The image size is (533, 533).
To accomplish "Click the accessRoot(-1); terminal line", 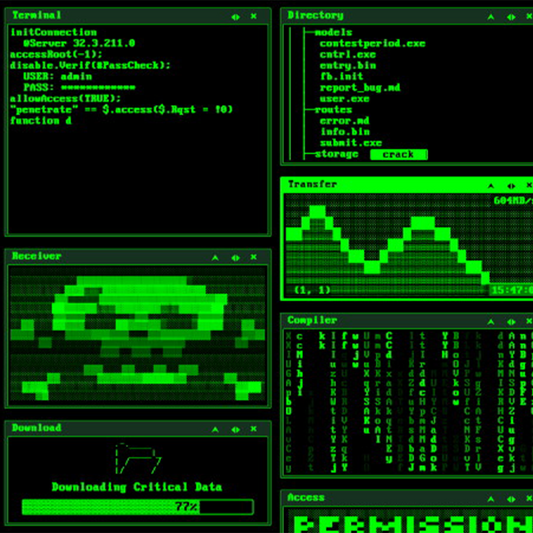I will (56, 54).
